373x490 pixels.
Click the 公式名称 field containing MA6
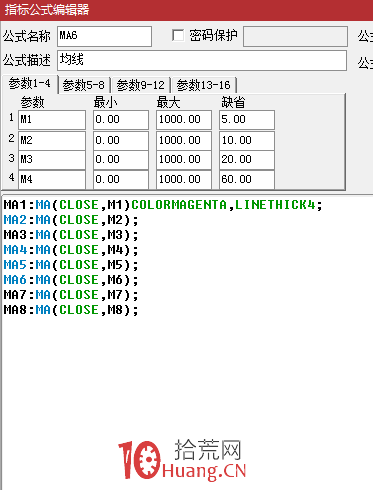tap(104, 36)
